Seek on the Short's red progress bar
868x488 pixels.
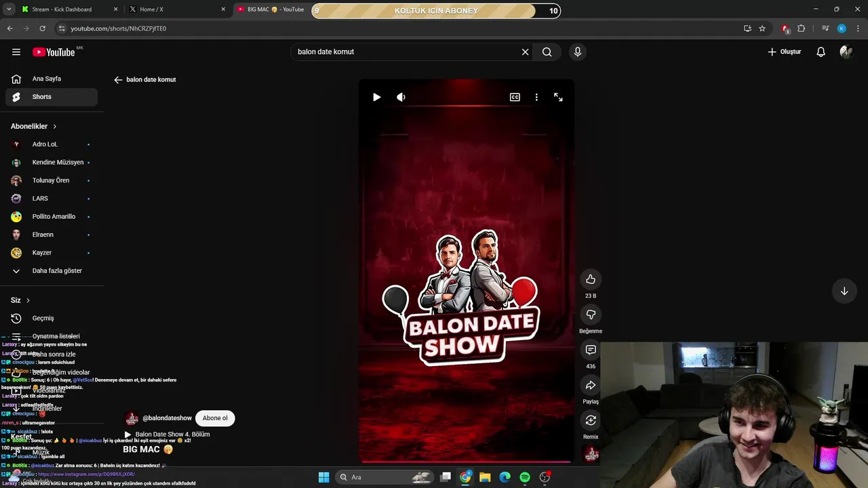(467, 462)
